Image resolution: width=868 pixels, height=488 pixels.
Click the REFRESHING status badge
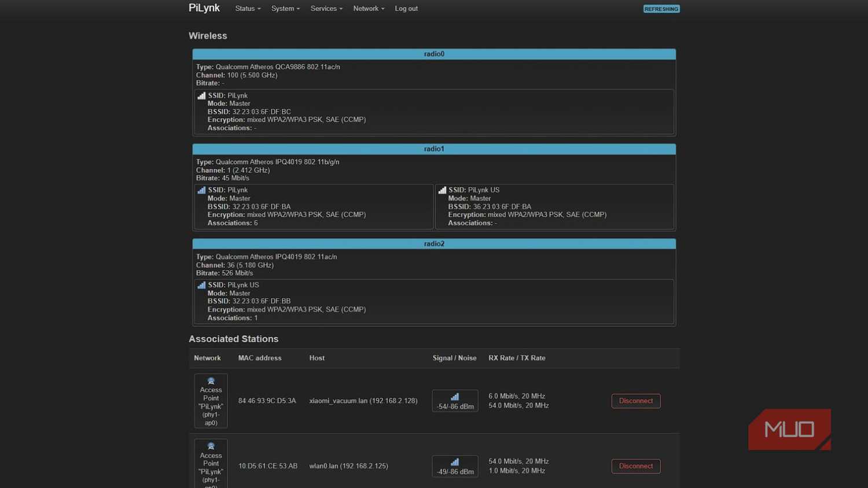click(x=661, y=9)
